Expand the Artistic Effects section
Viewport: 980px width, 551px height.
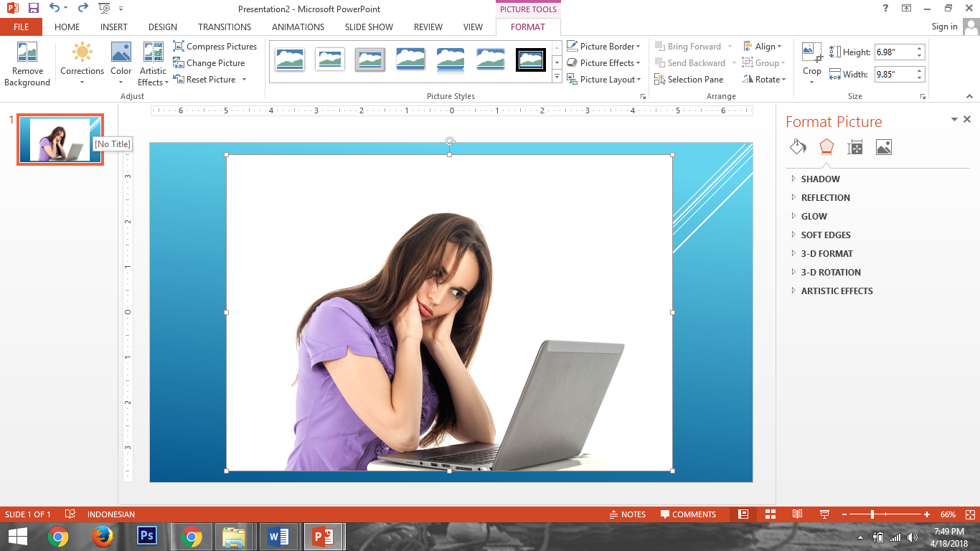click(837, 291)
